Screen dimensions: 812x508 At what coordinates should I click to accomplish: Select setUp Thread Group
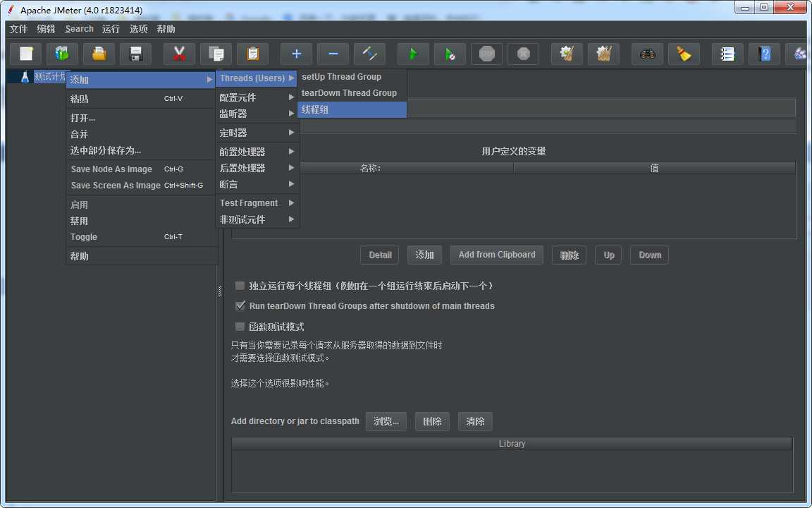(352, 77)
